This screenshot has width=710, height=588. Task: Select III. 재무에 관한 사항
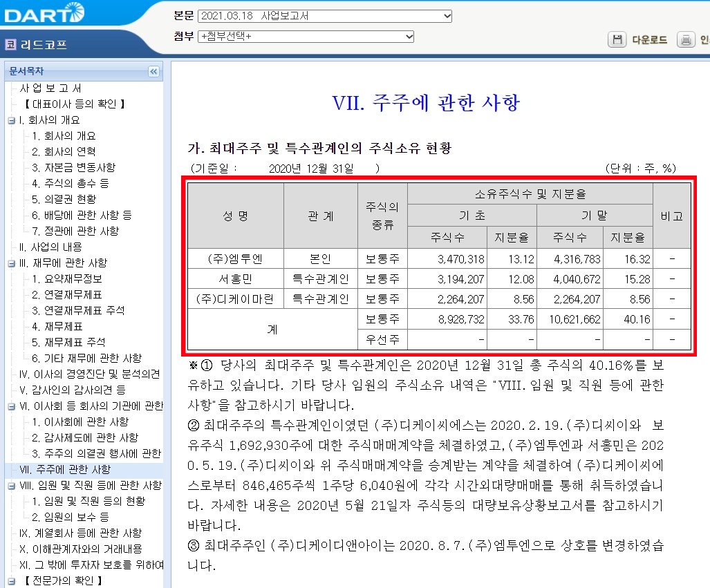click(x=63, y=263)
